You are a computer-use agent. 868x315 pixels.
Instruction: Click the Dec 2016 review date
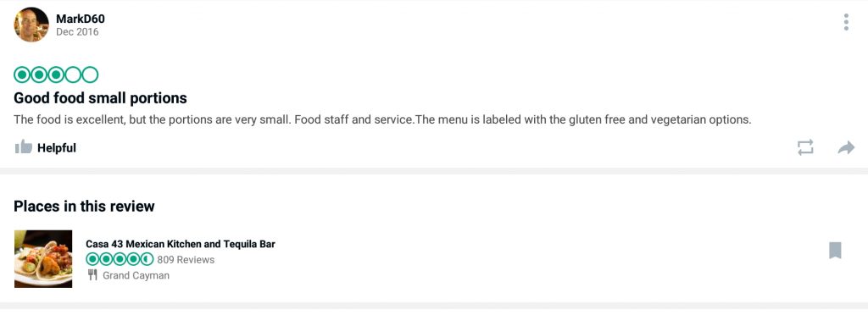[x=77, y=32]
